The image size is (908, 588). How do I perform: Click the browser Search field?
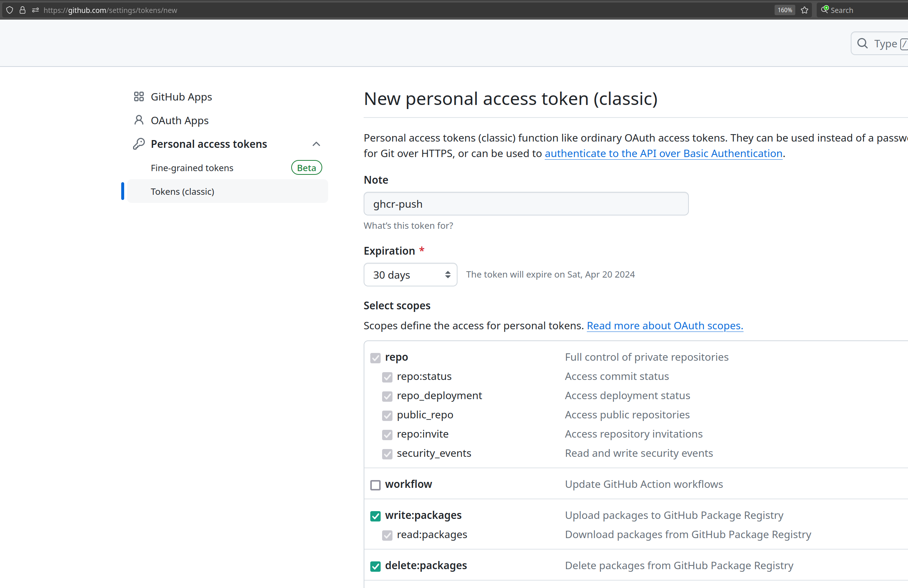[x=862, y=10]
